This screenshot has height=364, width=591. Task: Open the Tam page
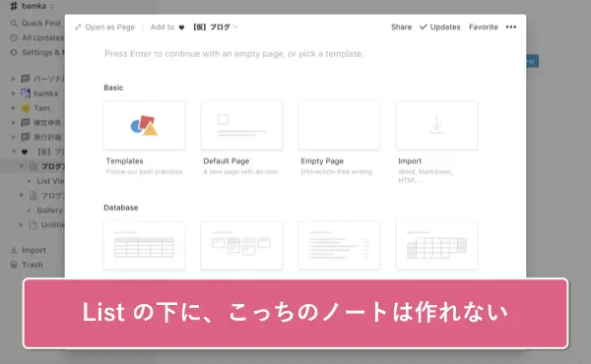tap(41, 108)
